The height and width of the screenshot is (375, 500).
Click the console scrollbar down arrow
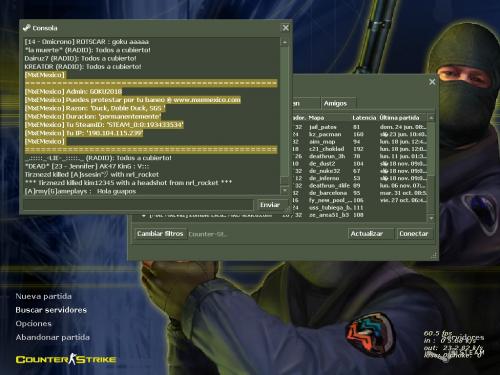tap(285, 190)
